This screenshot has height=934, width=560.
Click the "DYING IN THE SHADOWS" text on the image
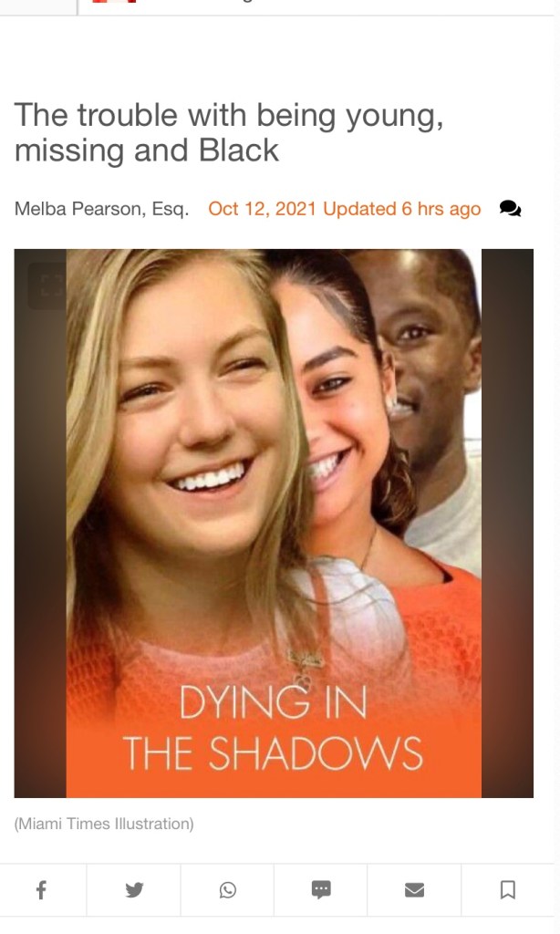coord(273,728)
